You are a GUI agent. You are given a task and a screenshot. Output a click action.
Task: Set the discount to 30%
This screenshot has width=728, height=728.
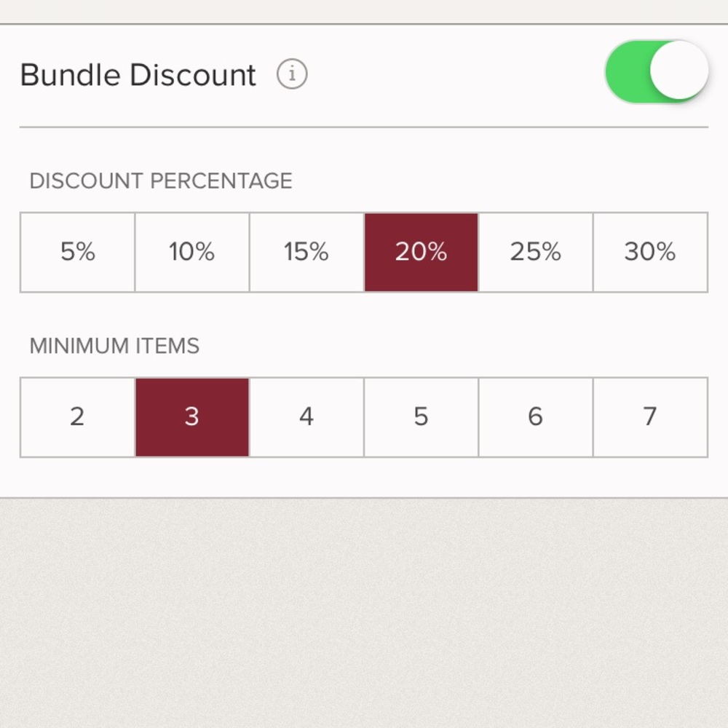pyautogui.click(x=650, y=252)
